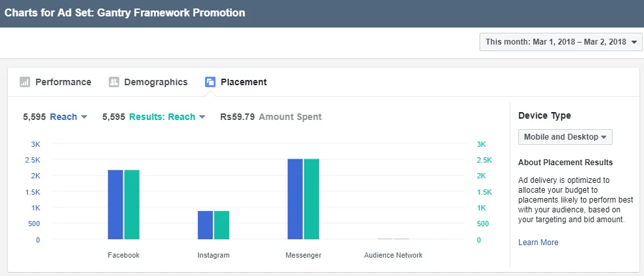Click the green Facebook results bar

[132, 205]
